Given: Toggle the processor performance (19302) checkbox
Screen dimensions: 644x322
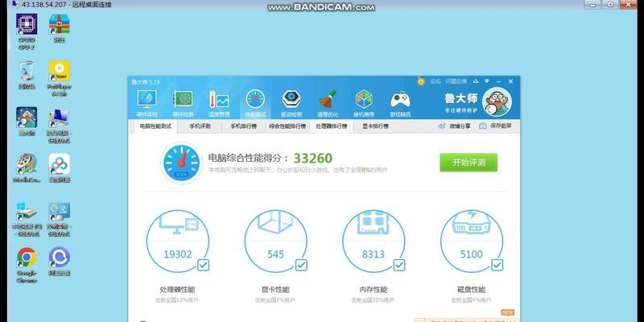Looking at the screenshot, I should click(203, 265).
